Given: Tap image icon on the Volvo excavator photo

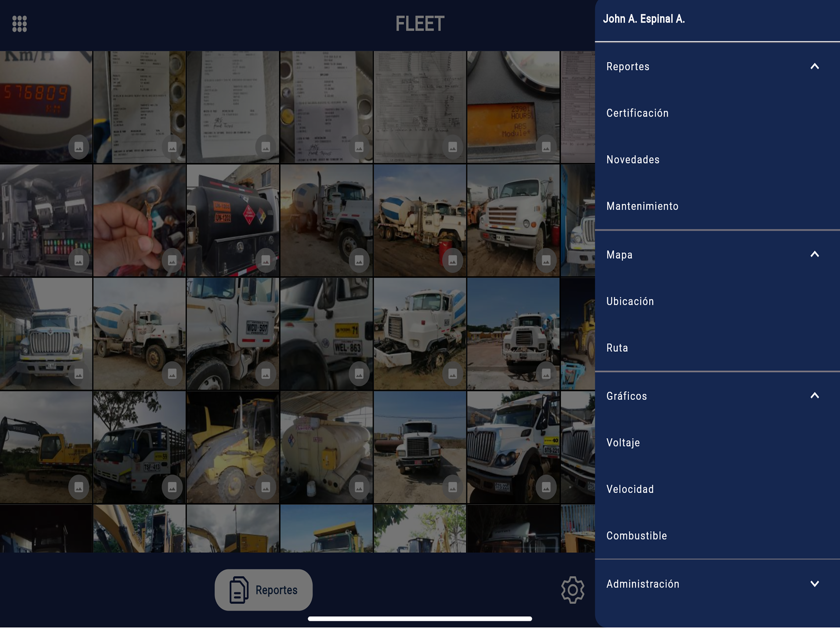Looking at the screenshot, I should point(79,487).
